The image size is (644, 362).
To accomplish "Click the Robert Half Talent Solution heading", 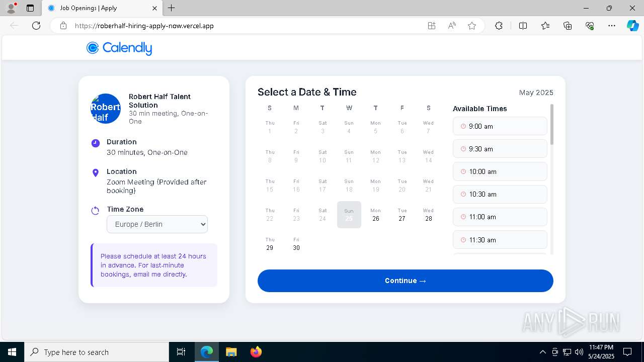I will 159,101.
